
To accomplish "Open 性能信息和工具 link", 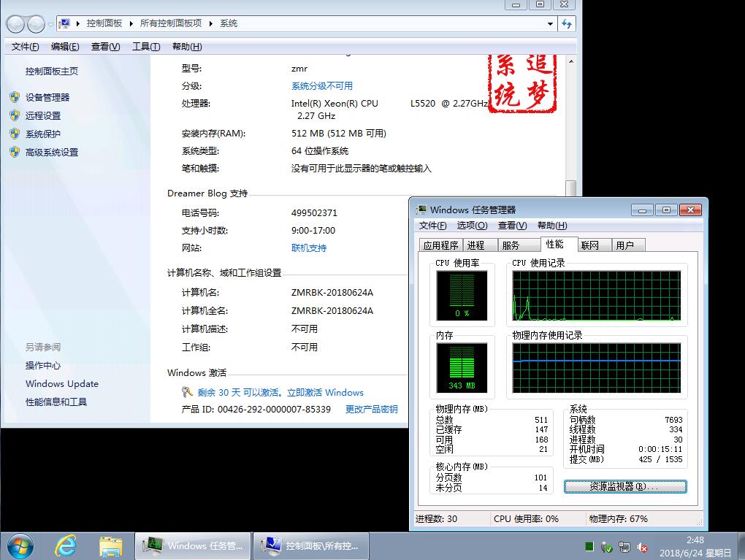I will (x=56, y=402).
